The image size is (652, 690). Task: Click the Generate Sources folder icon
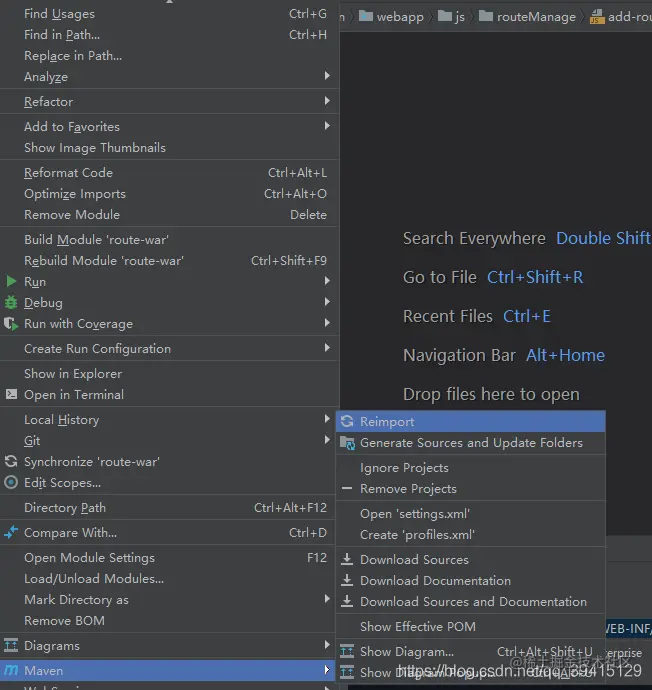coord(348,443)
